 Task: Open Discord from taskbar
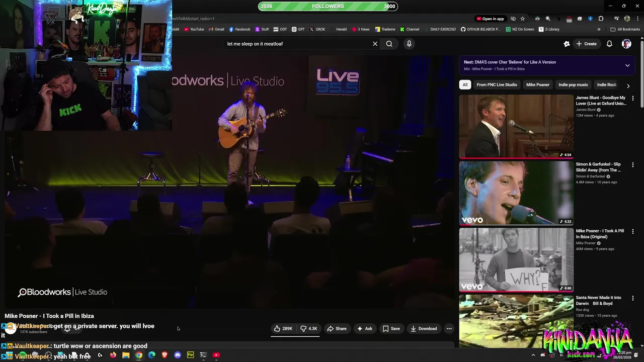point(178,355)
